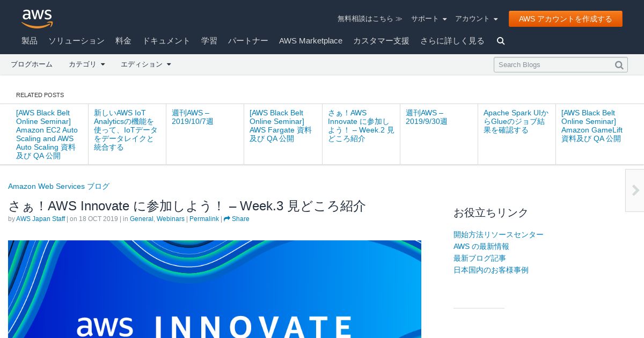The width and height of the screenshot is (644, 338).
Task: Click the article title Week.3 見どころ紹介
Action: point(187,206)
